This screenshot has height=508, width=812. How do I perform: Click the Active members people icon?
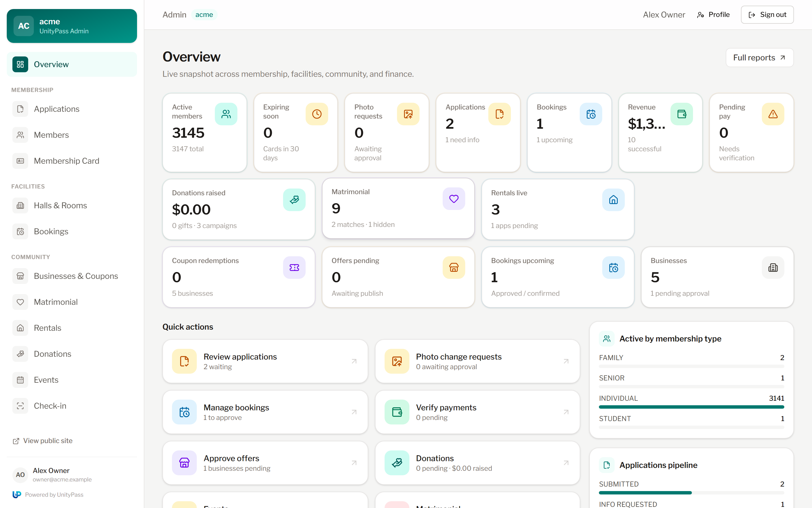tap(226, 114)
